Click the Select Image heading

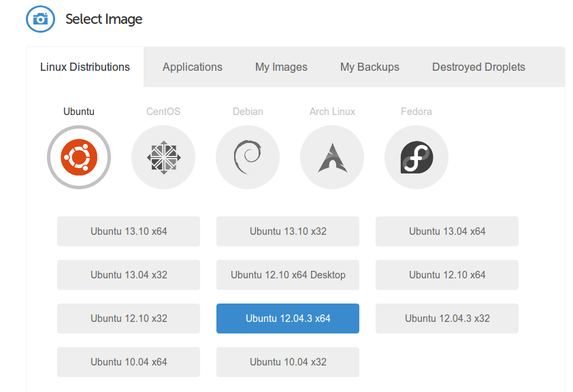(x=104, y=19)
